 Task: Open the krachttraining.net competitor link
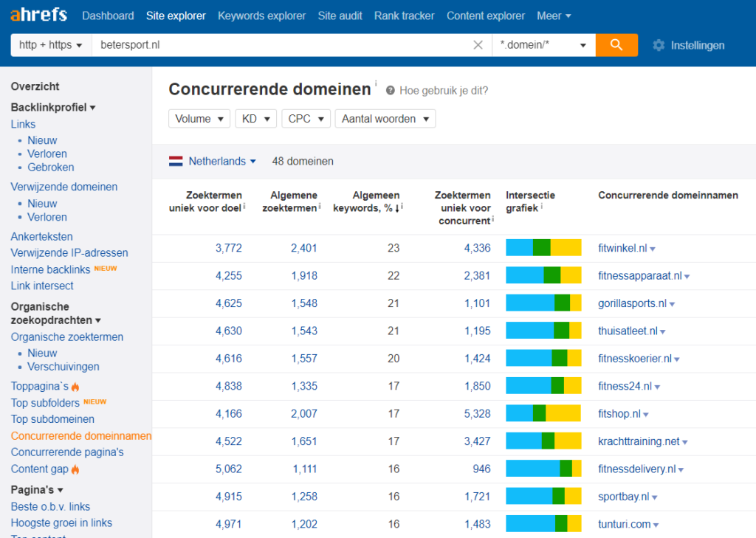point(639,441)
